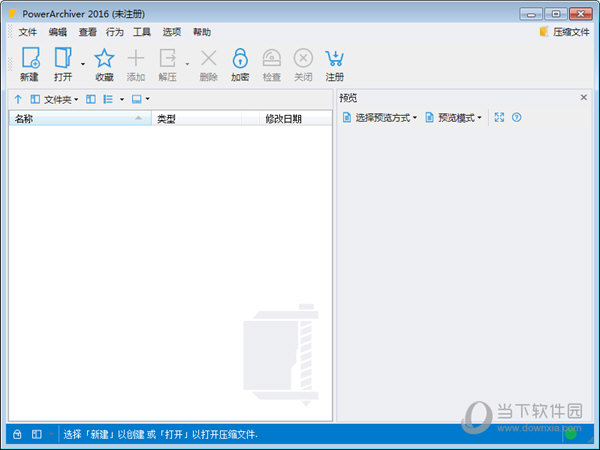Open the 工具 menu

[x=142, y=32]
